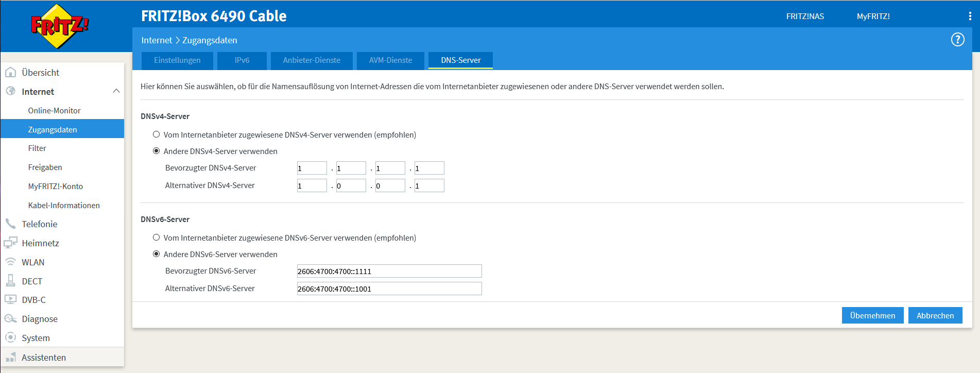
Task: Open the FRITZ!NAS link
Action: pyautogui.click(x=805, y=16)
